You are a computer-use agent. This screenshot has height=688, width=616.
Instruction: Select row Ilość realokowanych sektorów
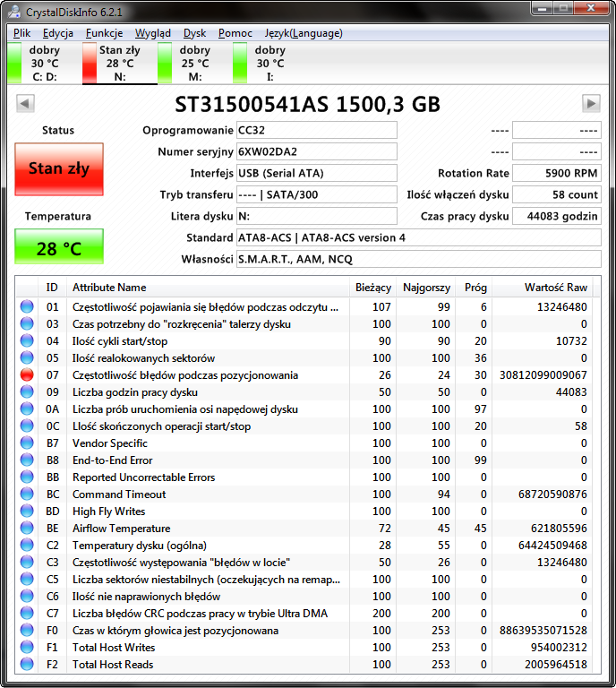point(304,358)
